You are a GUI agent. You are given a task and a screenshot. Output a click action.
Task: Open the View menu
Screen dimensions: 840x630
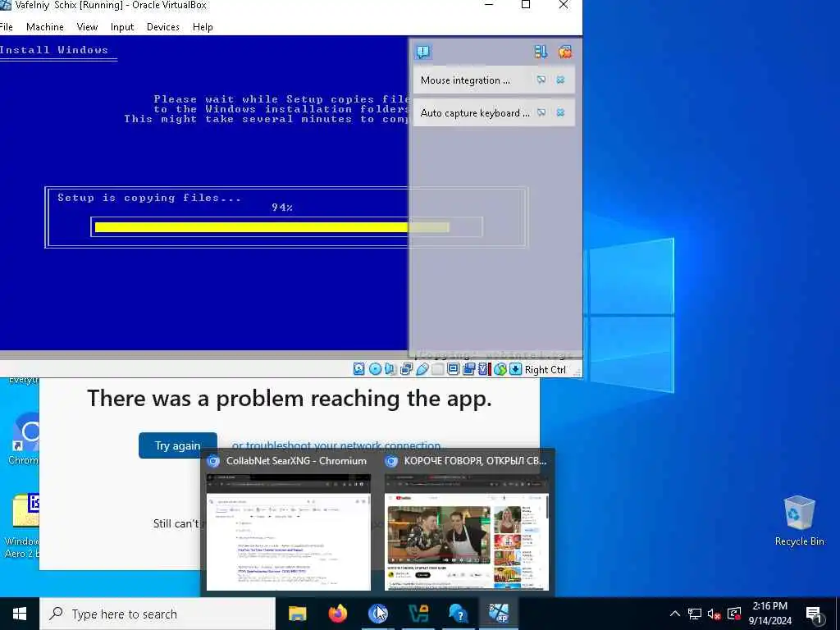coord(87,27)
